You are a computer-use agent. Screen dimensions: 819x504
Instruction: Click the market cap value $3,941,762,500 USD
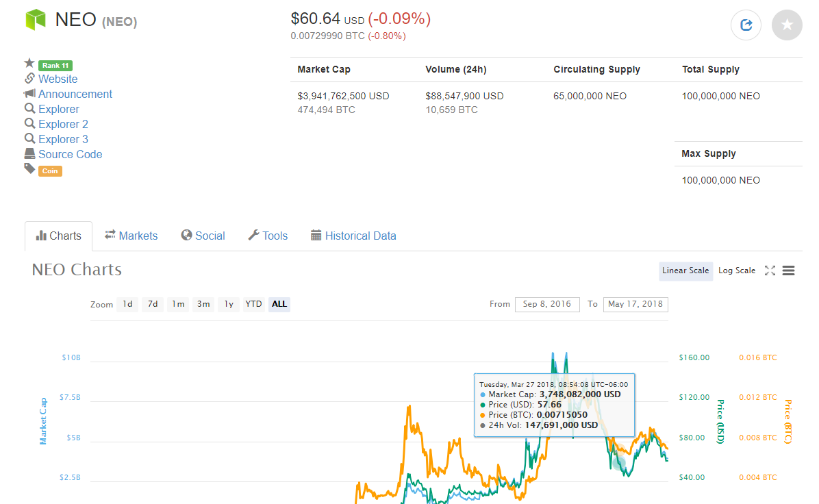[343, 96]
